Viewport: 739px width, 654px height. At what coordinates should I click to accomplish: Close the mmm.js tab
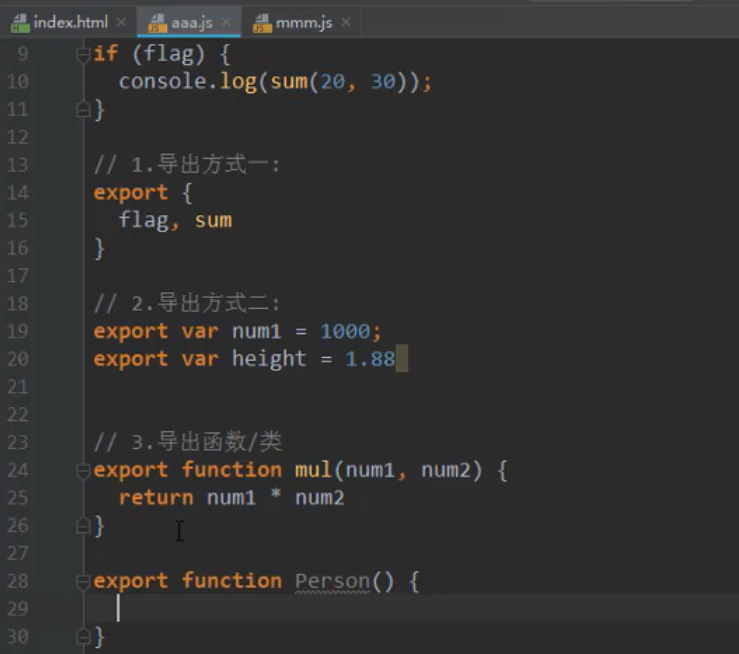[346, 22]
